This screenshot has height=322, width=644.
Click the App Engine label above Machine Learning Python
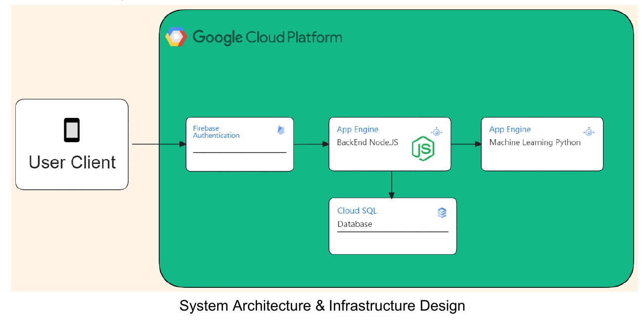tap(510, 129)
